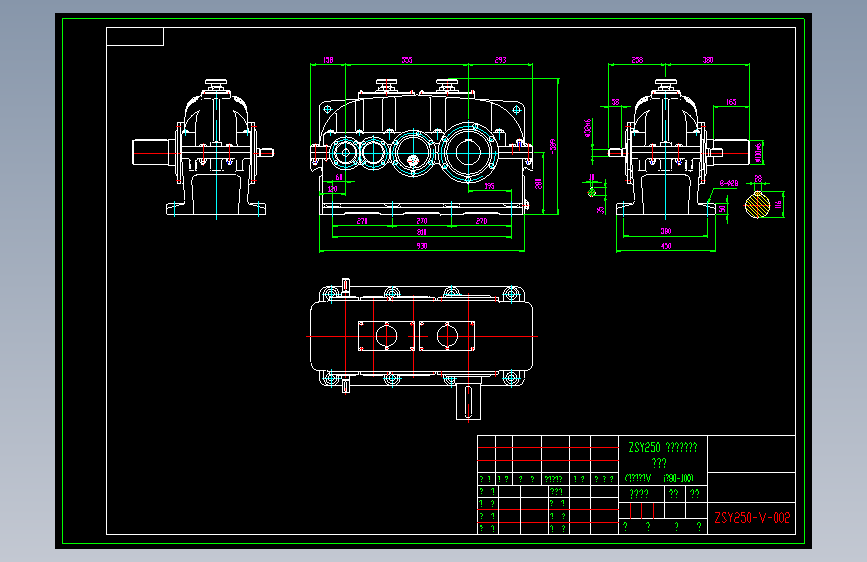Click the 195 dimension below large bearing cap
867x562 pixels.
pyautogui.click(x=489, y=186)
